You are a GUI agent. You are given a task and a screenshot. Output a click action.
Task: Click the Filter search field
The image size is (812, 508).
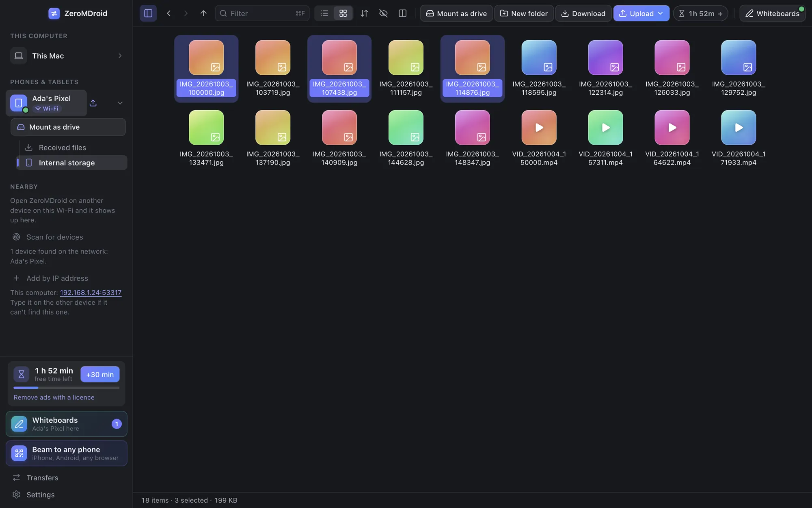coord(262,13)
